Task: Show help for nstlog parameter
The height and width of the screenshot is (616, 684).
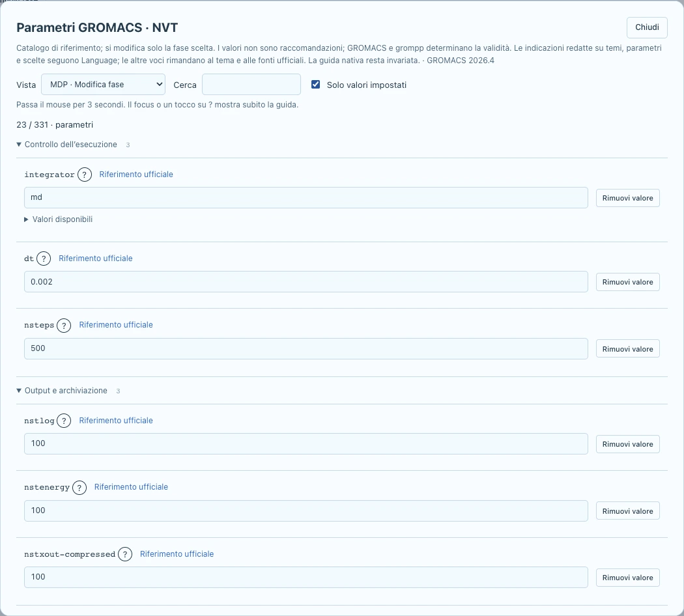Action: click(64, 421)
